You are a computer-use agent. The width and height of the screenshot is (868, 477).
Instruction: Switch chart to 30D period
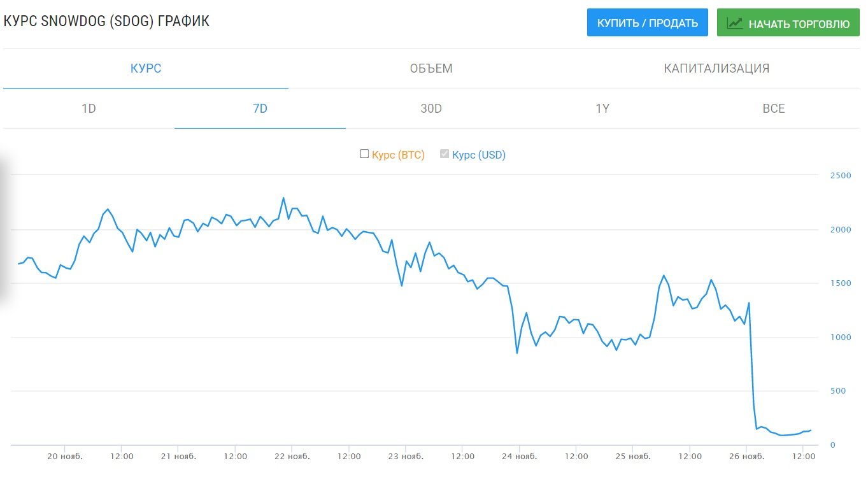point(431,108)
